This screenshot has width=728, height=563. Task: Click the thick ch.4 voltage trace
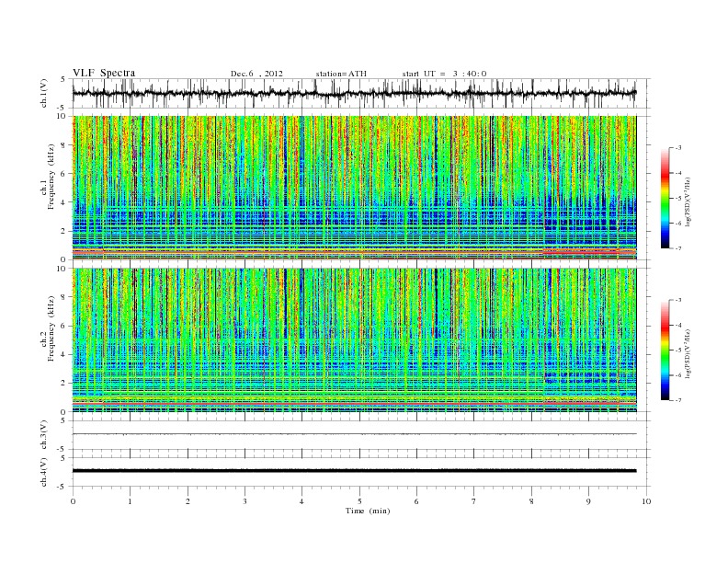(354, 471)
